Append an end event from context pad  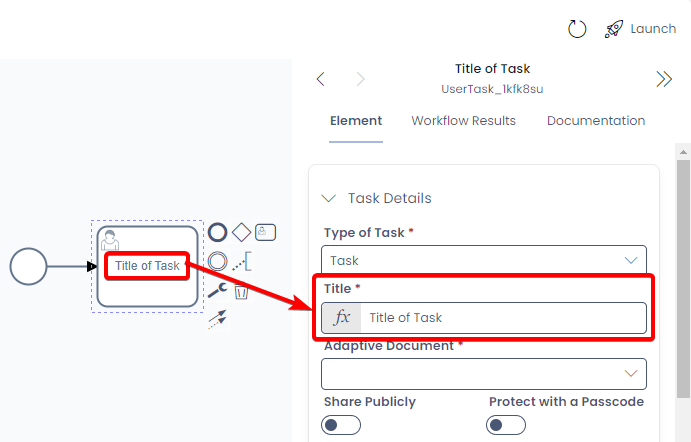point(217,232)
